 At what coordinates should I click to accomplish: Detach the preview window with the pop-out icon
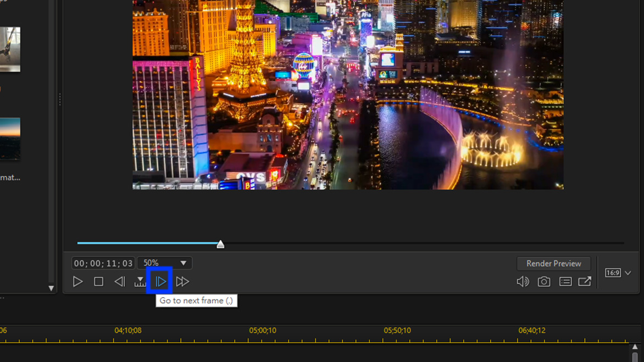(x=585, y=281)
